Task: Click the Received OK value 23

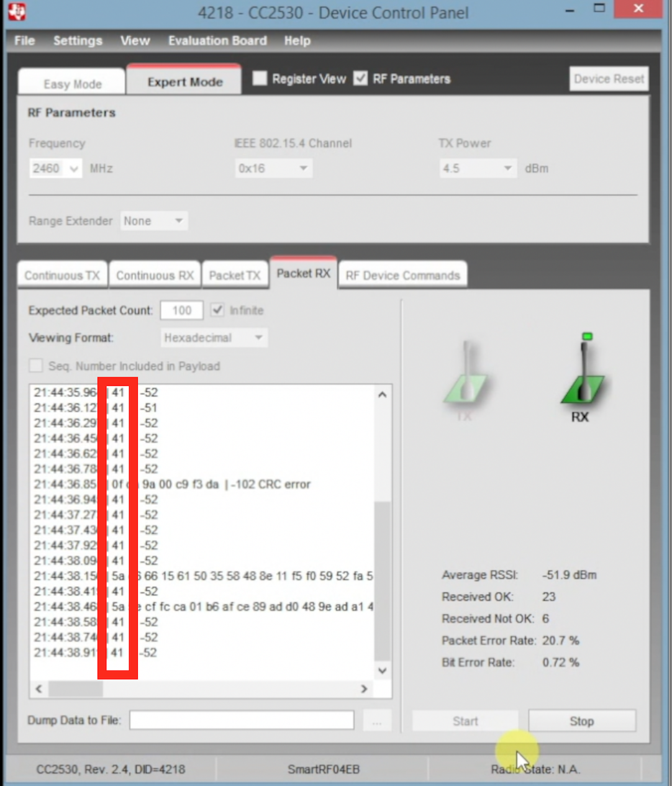Action: point(549,597)
